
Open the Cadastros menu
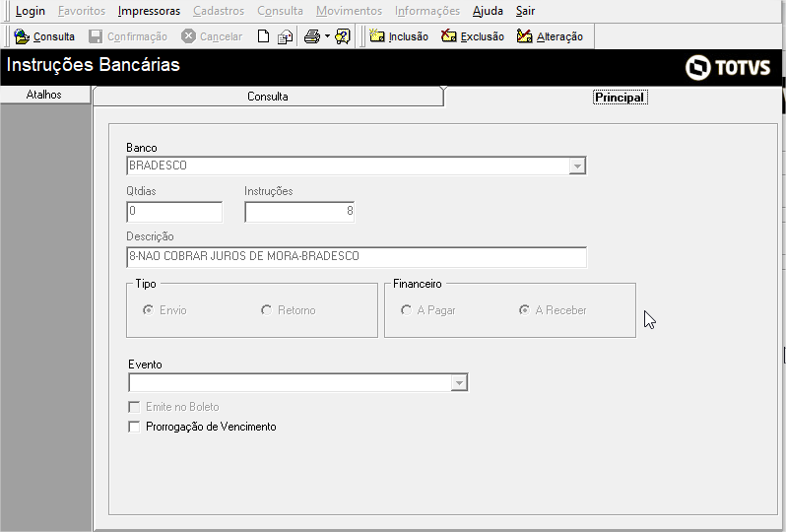[219, 11]
